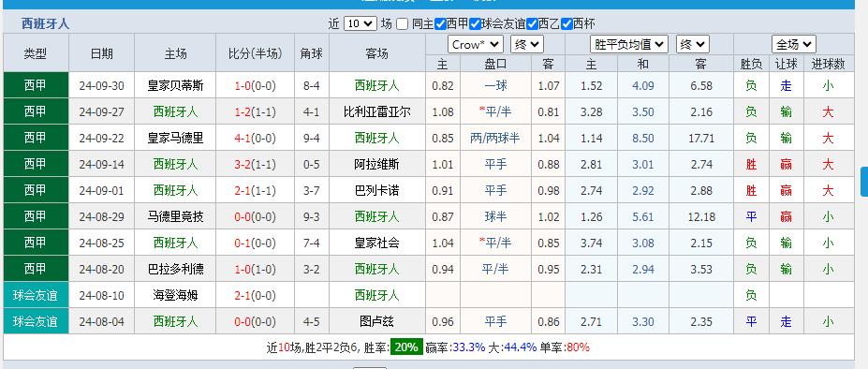Click the blue side tab at right edge
The image size is (868, 369).
(x=864, y=183)
